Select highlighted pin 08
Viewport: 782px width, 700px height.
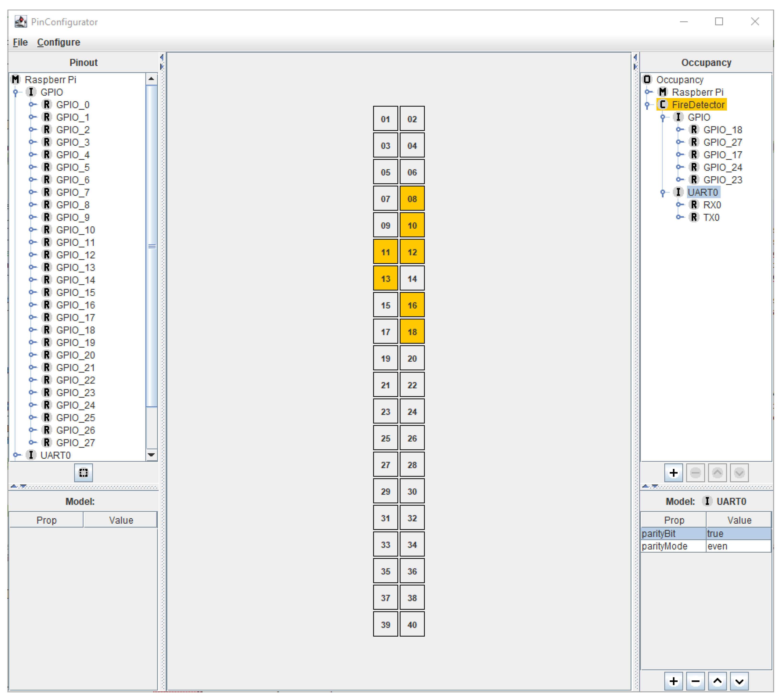412,199
